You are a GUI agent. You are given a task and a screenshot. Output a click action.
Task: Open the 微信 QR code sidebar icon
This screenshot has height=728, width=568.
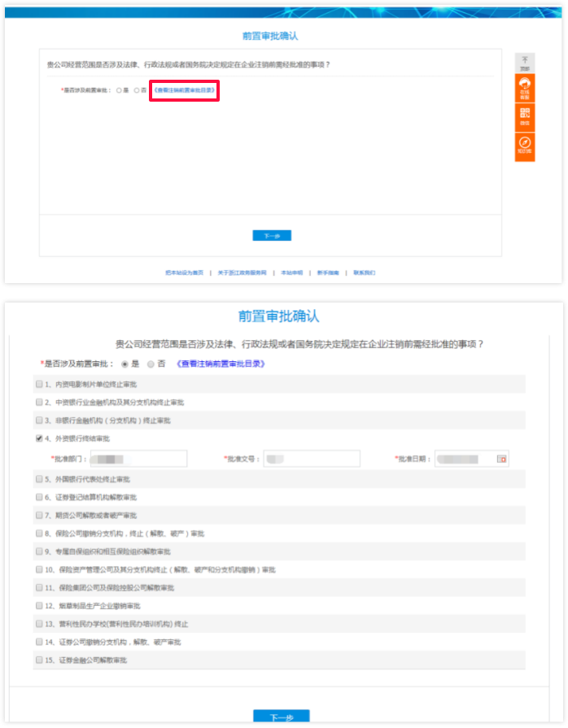pos(525,117)
